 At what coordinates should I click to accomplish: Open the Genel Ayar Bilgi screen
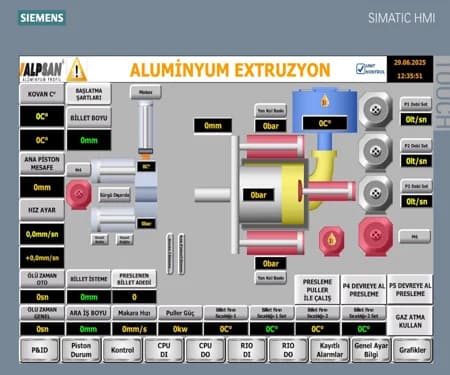[x=371, y=350]
